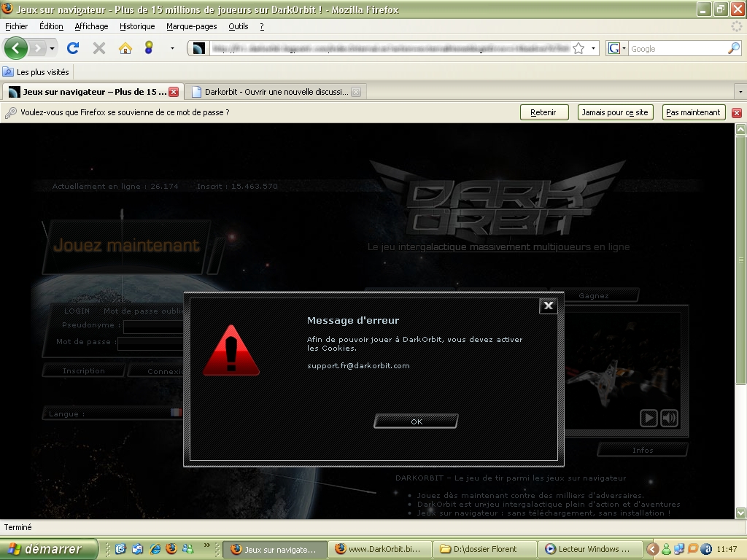Open the Langue selector
The image size is (747, 560).
(x=113, y=413)
